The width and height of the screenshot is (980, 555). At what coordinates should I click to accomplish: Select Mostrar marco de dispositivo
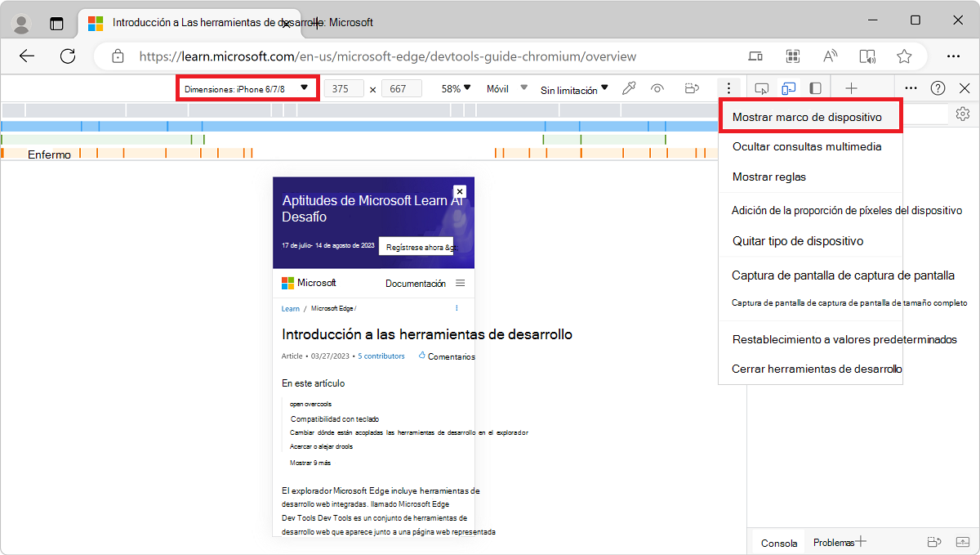(x=811, y=117)
